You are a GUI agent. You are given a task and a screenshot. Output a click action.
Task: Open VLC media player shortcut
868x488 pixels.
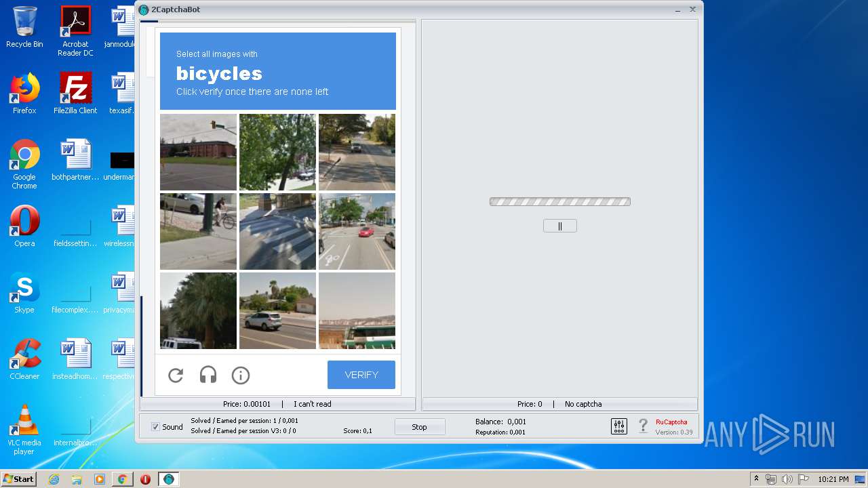(x=24, y=430)
